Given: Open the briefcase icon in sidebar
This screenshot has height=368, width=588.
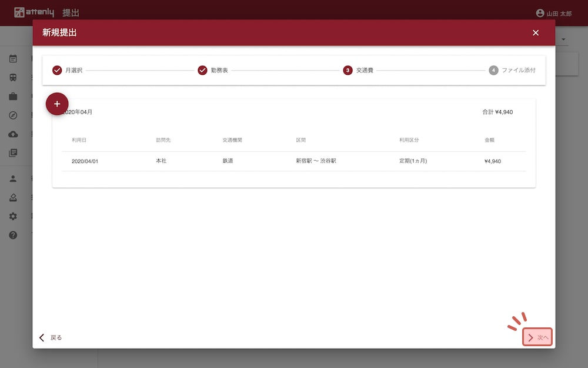Looking at the screenshot, I should point(13,97).
